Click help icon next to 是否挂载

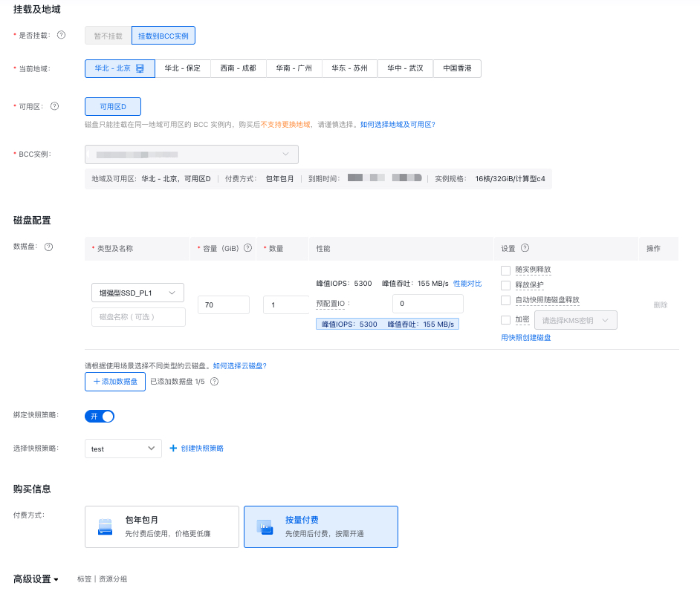click(61, 35)
